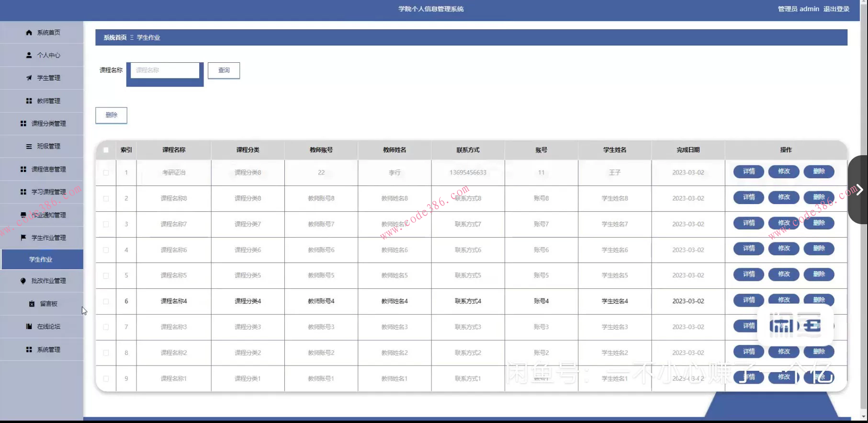This screenshot has width=868, height=423.
Task: Click the 课程分类2 cell
Action: click(248, 353)
